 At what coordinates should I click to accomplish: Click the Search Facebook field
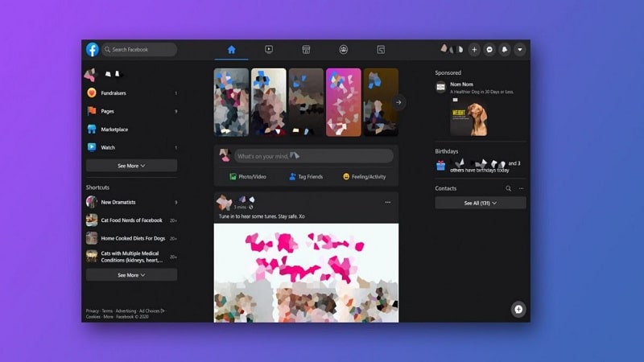[139, 49]
